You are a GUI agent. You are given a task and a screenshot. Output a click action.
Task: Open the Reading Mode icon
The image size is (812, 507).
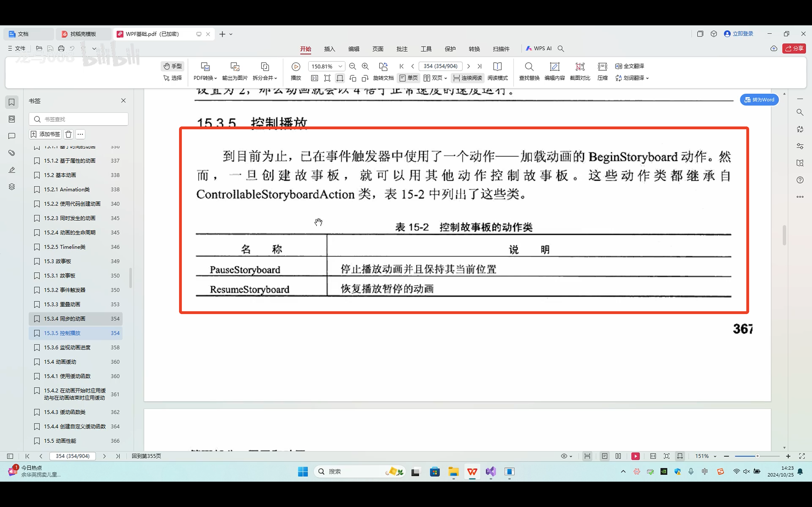pyautogui.click(x=497, y=67)
